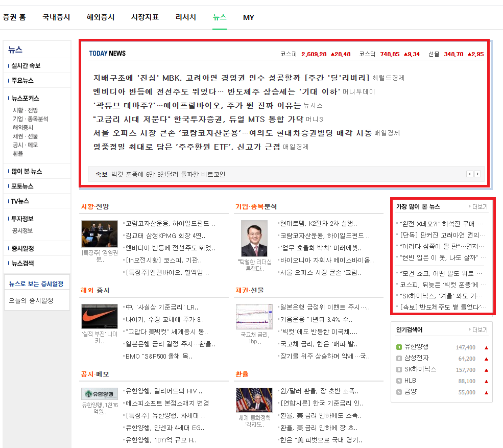
Task: Select 공시·메모 sidebar sub-item
Action: [x=26, y=145]
